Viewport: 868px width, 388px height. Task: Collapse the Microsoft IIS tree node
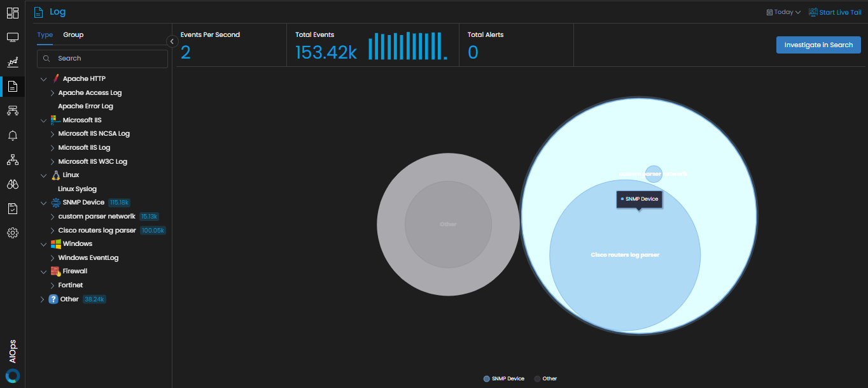[44, 120]
